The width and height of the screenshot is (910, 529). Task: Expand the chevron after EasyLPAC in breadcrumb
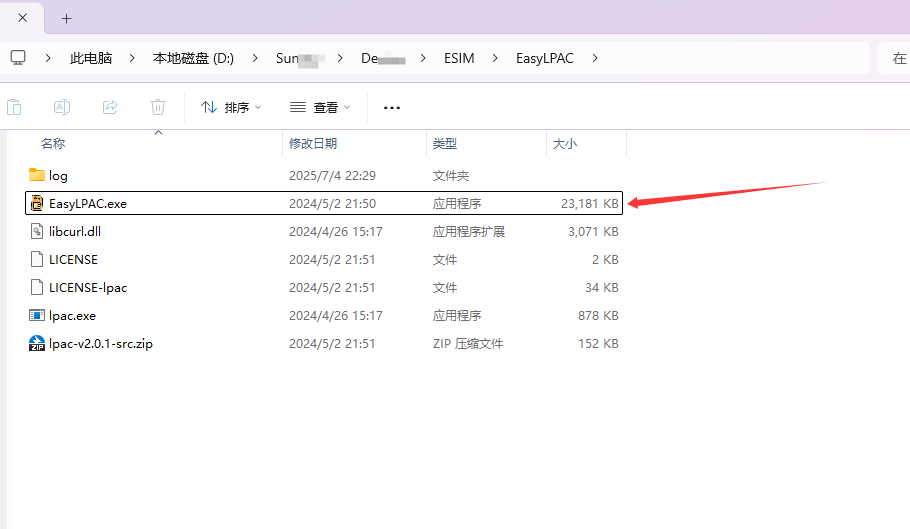tap(595, 58)
